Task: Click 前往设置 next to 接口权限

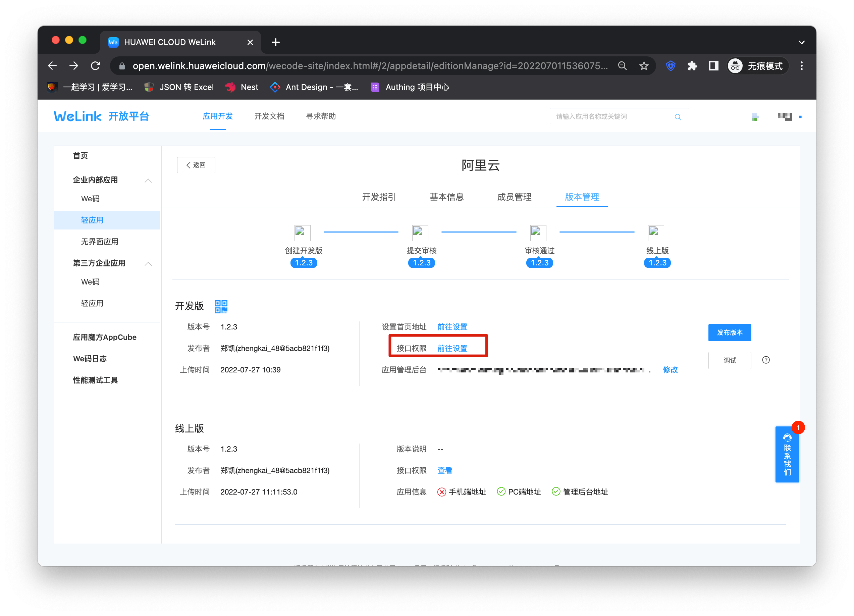Action: point(452,348)
